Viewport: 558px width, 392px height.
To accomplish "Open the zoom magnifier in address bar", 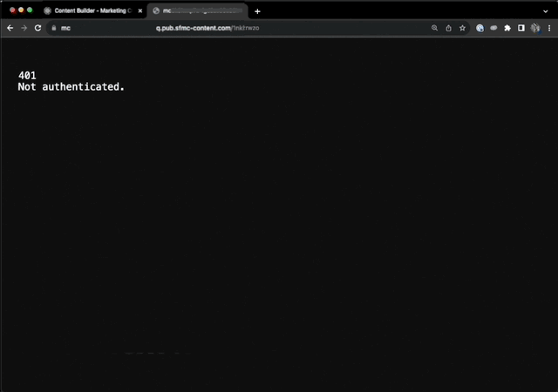I will pos(434,28).
